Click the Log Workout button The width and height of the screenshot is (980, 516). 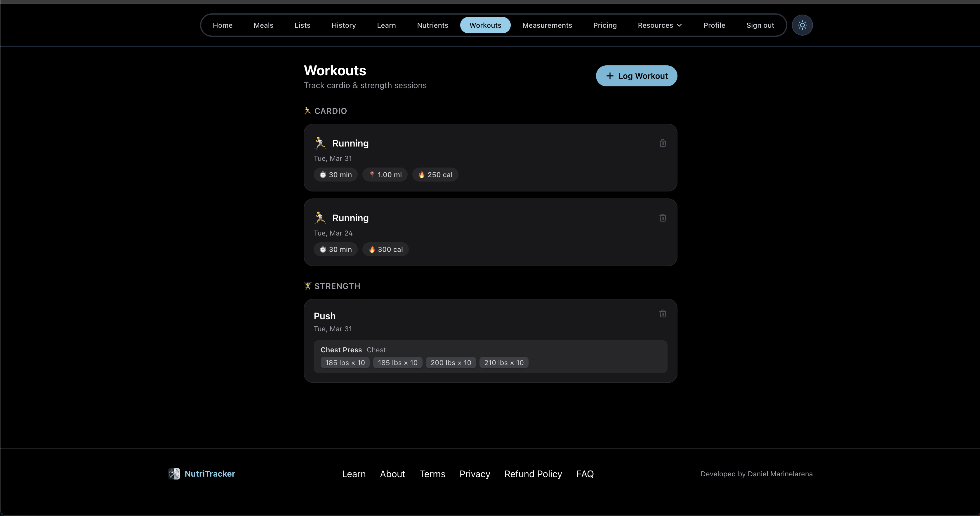tap(636, 76)
